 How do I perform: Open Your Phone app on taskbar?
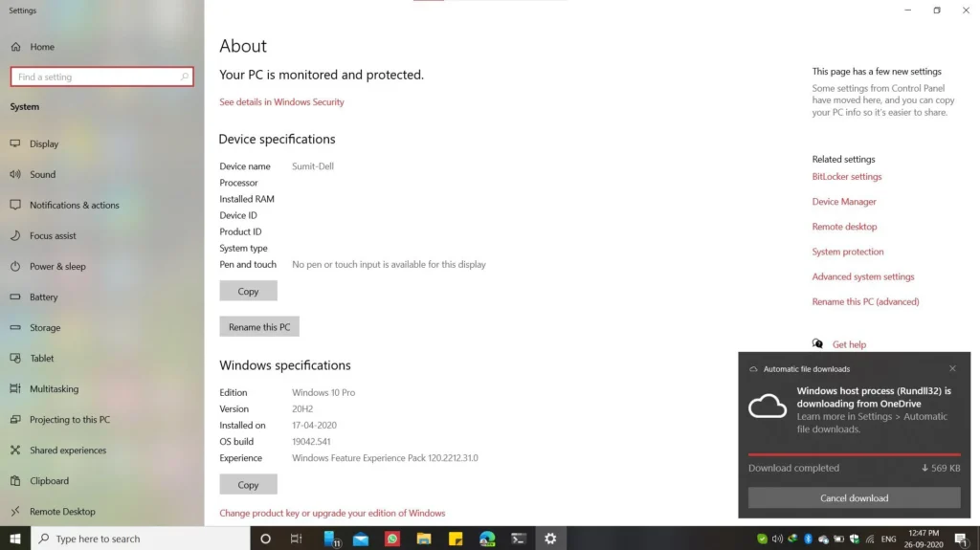tap(331, 539)
